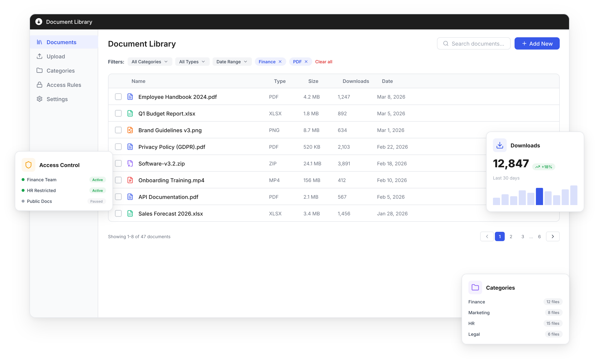Open Access Rules sidebar item
Viewport: 599px width, 364px height.
64,85
